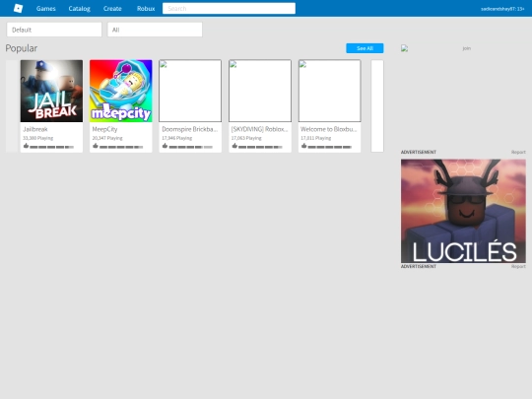Click the Join link in the sidebar

(467, 48)
